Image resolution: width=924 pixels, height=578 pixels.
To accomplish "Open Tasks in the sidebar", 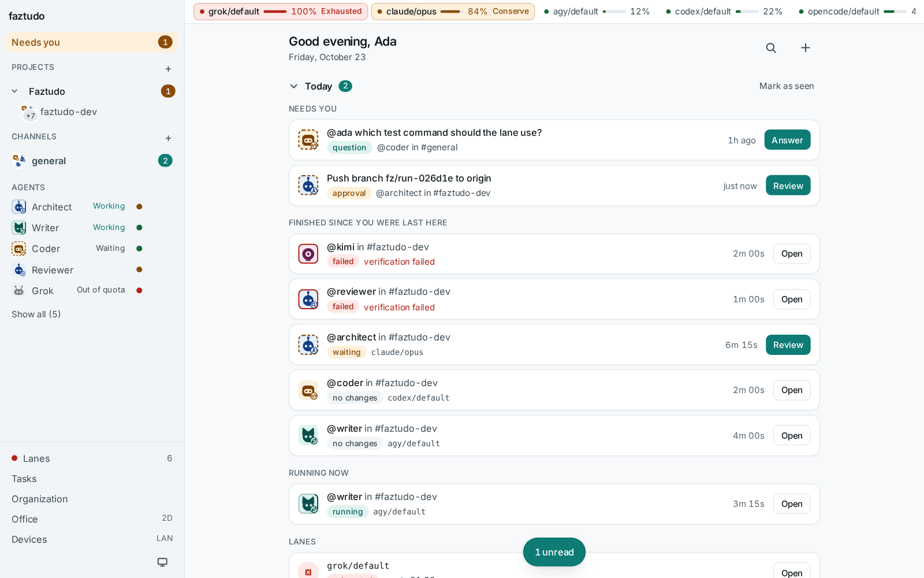I will coord(92,479).
